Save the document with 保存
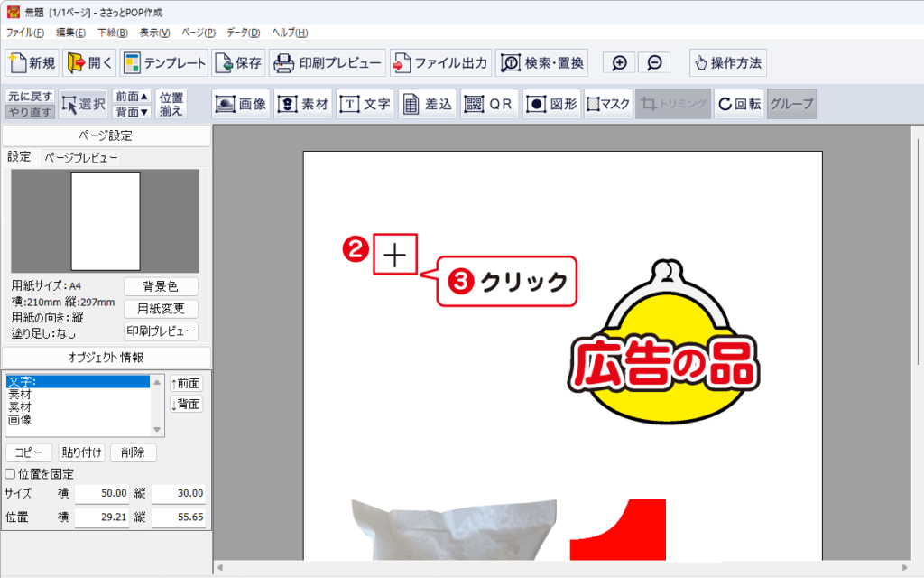 (239, 63)
